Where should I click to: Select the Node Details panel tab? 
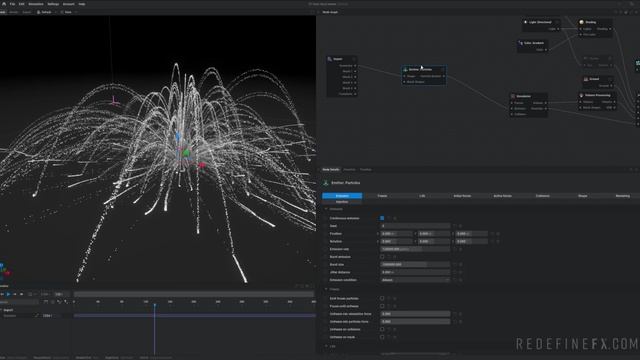(x=331, y=170)
